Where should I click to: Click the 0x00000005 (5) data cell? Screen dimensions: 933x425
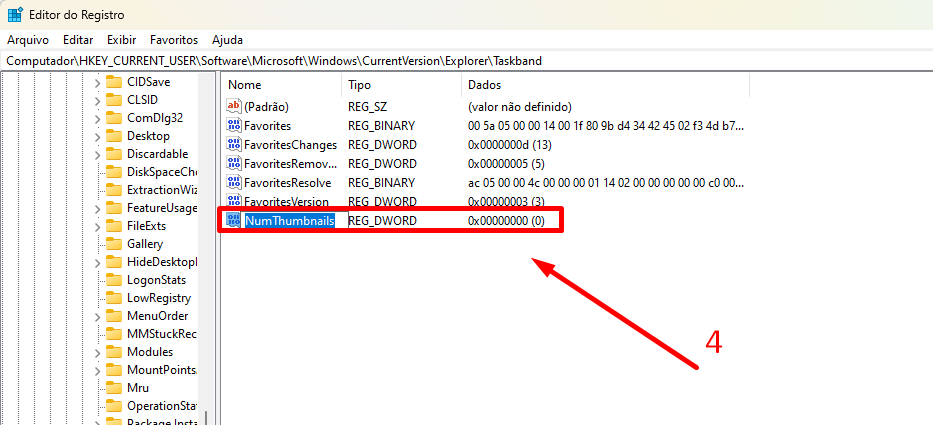pyautogui.click(x=506, y=164)
